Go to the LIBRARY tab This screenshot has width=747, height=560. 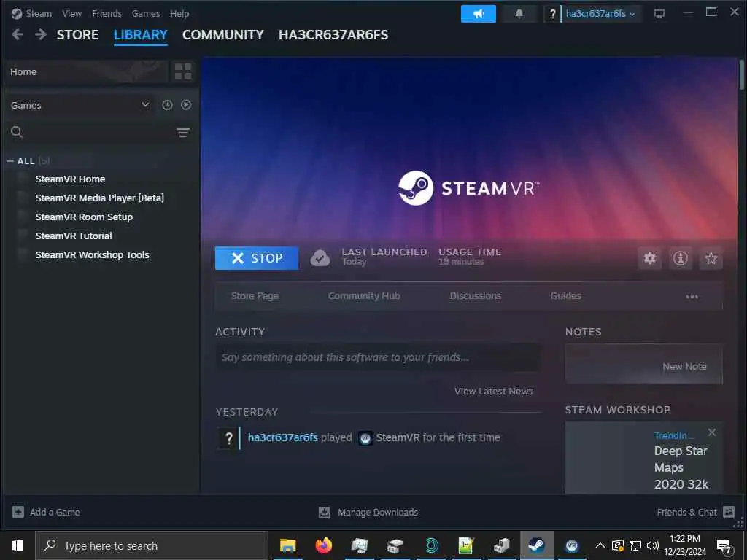point(141,35)
